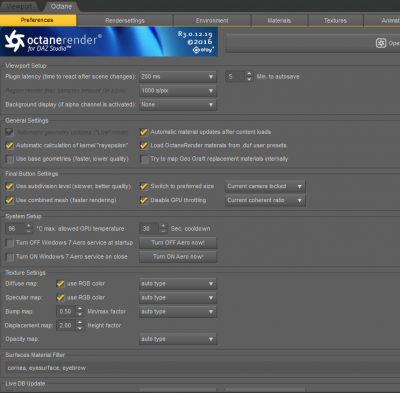Screen dimensions: 400x393
Task: Switch to the Textures tab
Action: (x=335, y=21)
